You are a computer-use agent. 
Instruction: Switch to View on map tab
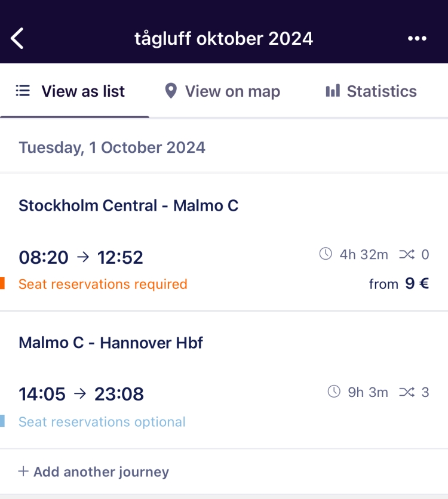tap(223, 91)
